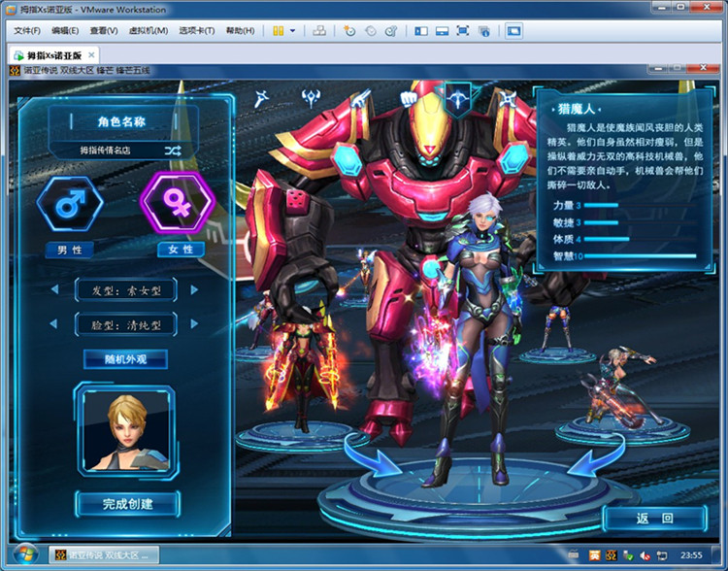Open the 文件(F) menu
This screenshot has width=728, height=571.
(27, 31)
